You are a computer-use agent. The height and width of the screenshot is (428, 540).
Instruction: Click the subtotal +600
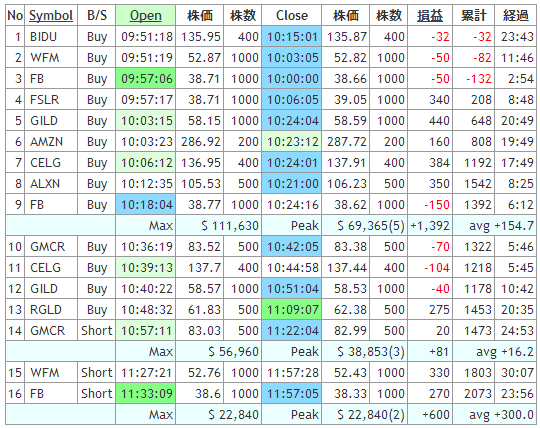pos(436,414)
